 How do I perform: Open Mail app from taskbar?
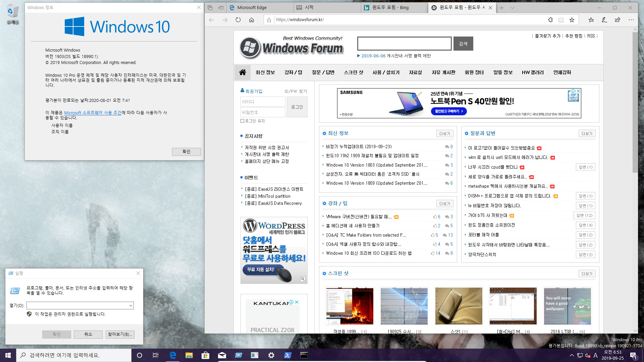tap(222, 355)
